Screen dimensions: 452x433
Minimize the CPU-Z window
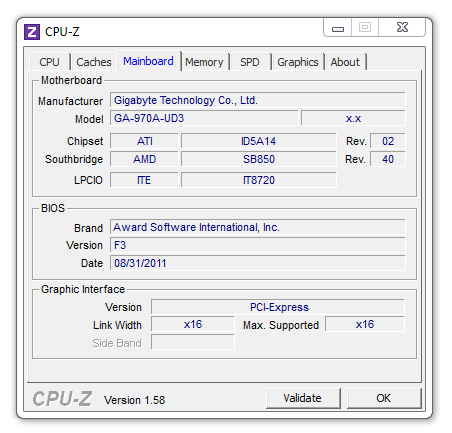tap(338, 27)
